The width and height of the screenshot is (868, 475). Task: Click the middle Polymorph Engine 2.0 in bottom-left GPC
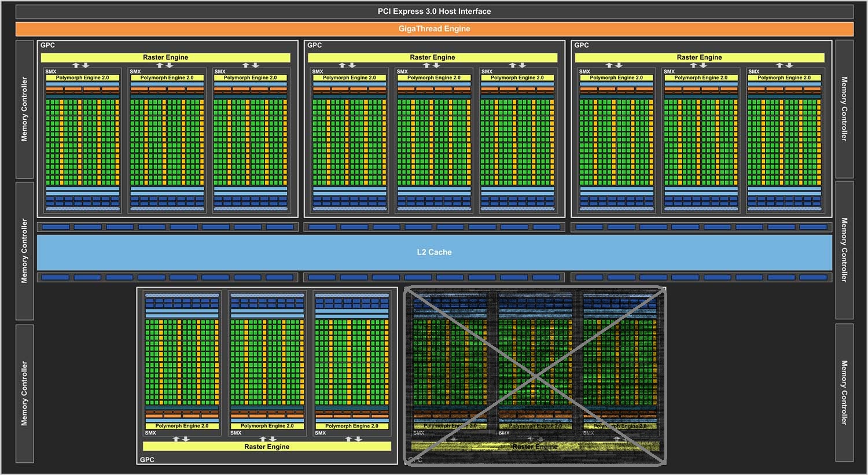[x=267, y=426]
